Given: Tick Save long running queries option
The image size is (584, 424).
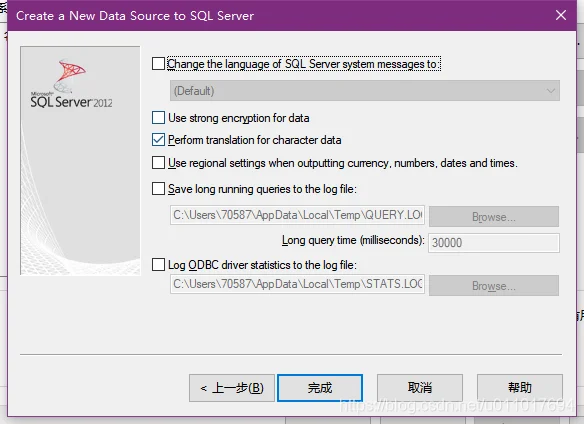Looking at the screenshot, I should (x=158, y=189).
